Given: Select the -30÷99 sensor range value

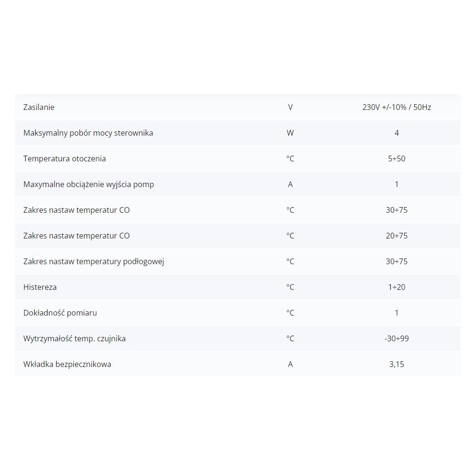Looking at the screenshot, I should [397, 338].
